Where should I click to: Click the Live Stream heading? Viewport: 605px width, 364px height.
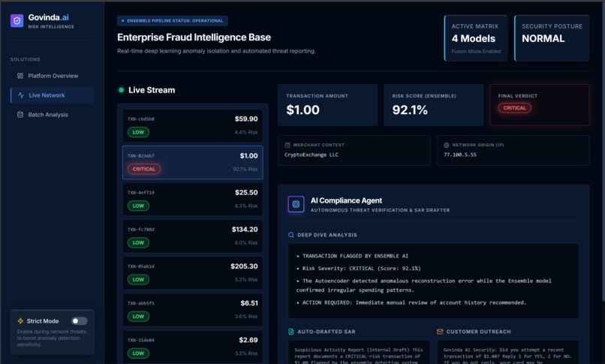(x=152, y=90)
